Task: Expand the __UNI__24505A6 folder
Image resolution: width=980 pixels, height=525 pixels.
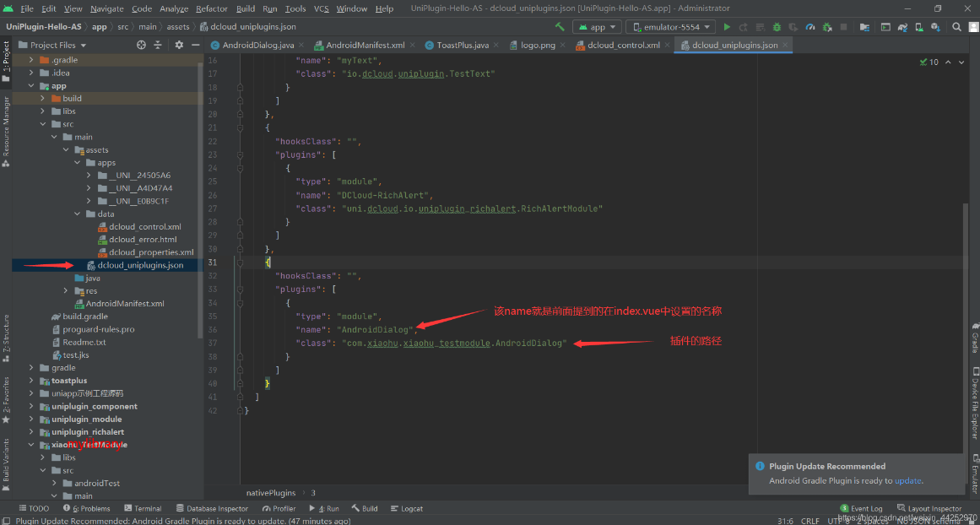Action: (88, 176)
